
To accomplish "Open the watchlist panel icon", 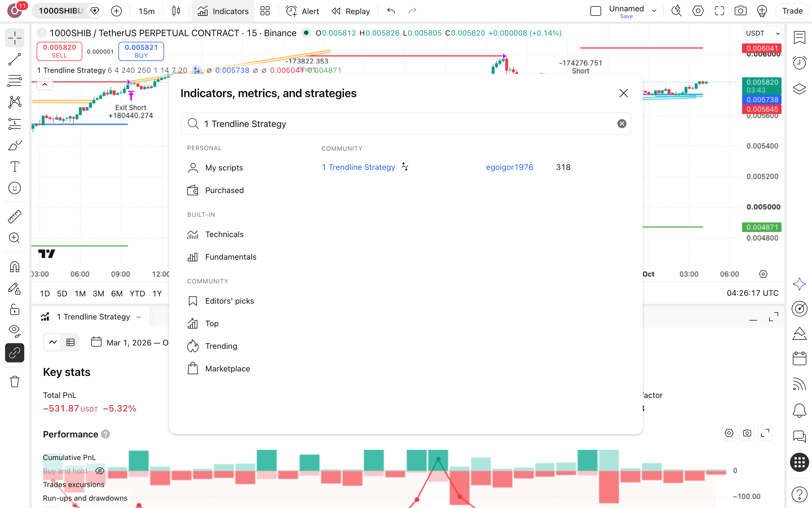I will point(799,37).
